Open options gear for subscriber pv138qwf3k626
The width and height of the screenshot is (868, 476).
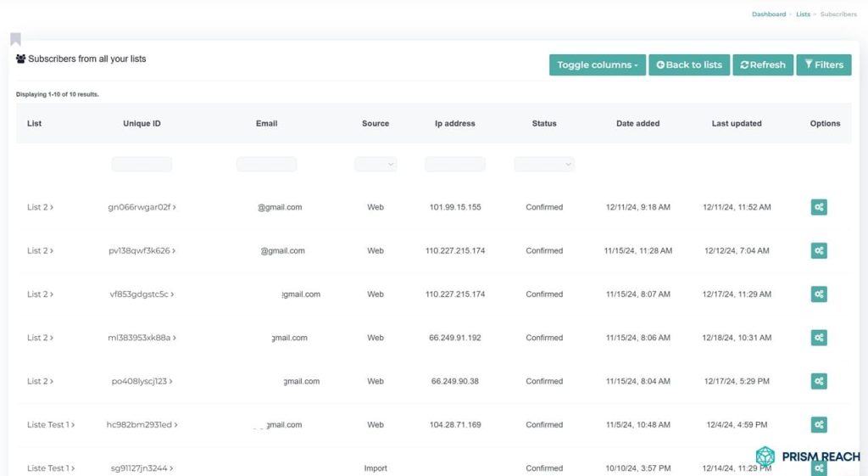coord(818,250)
